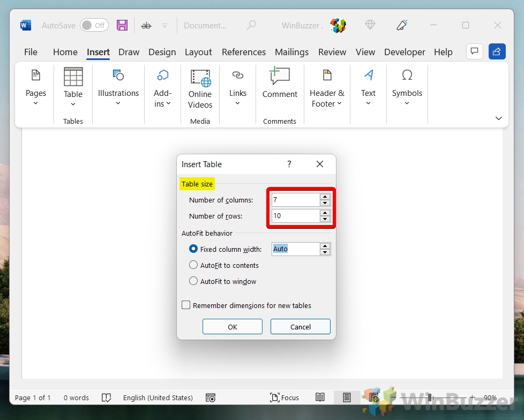Expand the Illustrations dropdown chevron

tap(118, 103)
